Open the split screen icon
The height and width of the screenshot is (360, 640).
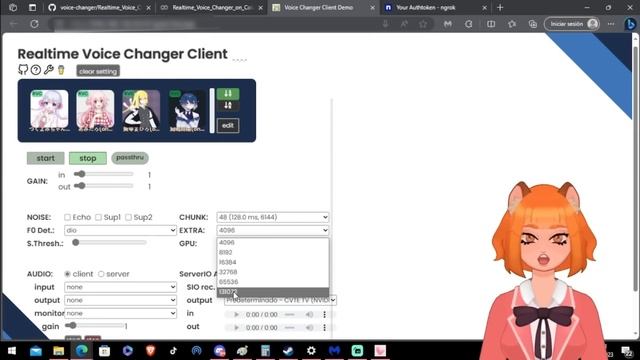491,24
